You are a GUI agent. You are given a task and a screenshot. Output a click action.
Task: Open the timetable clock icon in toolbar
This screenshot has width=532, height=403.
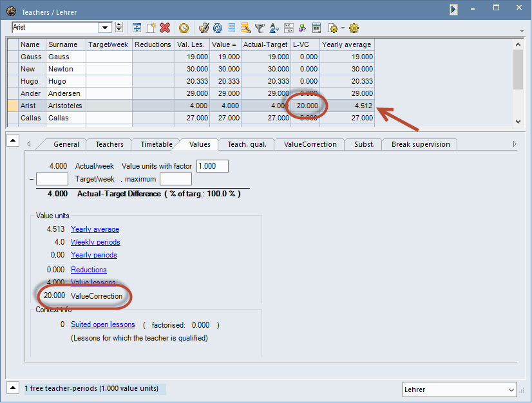184,28
